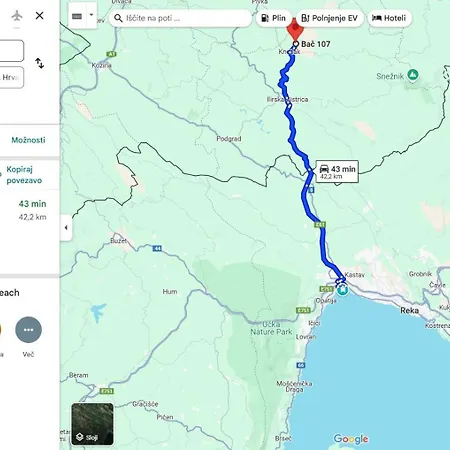
Task: Open the Več more categories button
Action: [28, 330]
